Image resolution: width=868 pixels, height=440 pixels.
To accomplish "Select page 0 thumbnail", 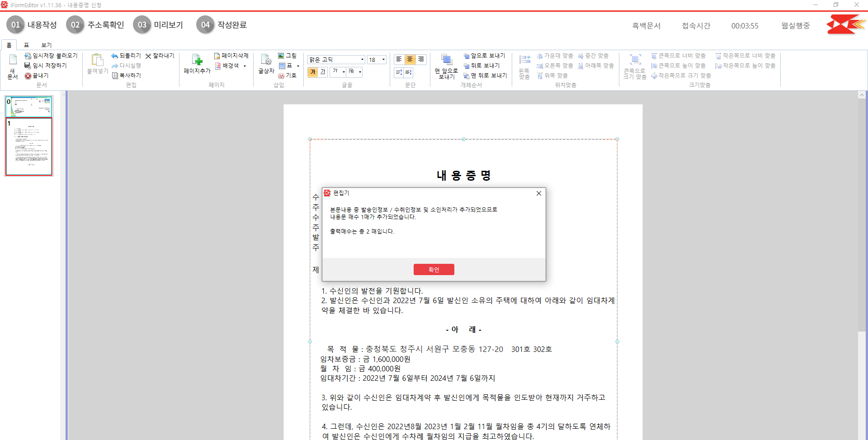I will click(x=29, y=106).
